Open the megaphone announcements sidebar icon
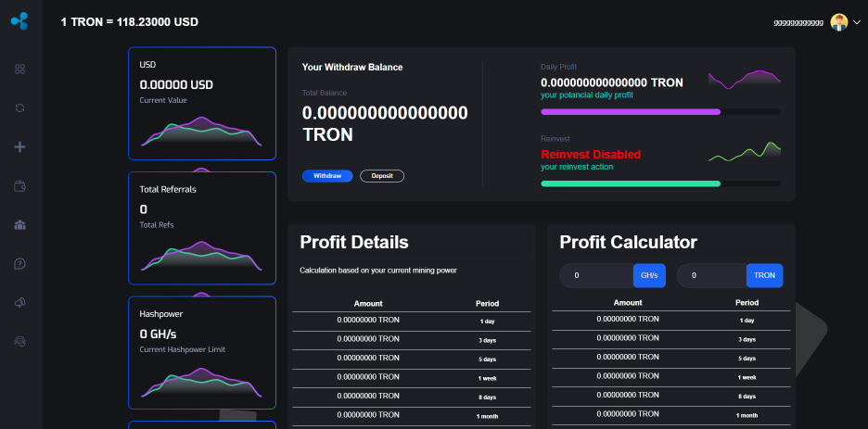The height and width of the screenshot is (429, 868). click(19, 303)
